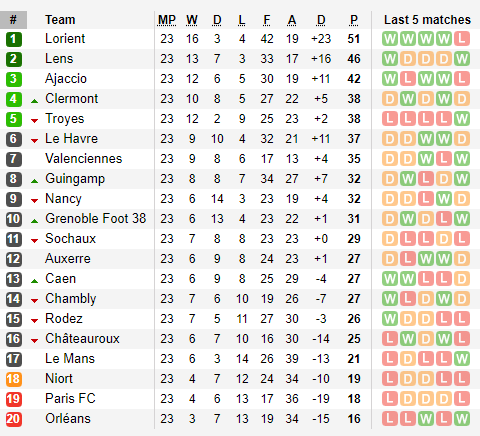Click the red down arrow beside Châteauroux
The height and width of the screenshot is (436, 480).
pos(34,341)
